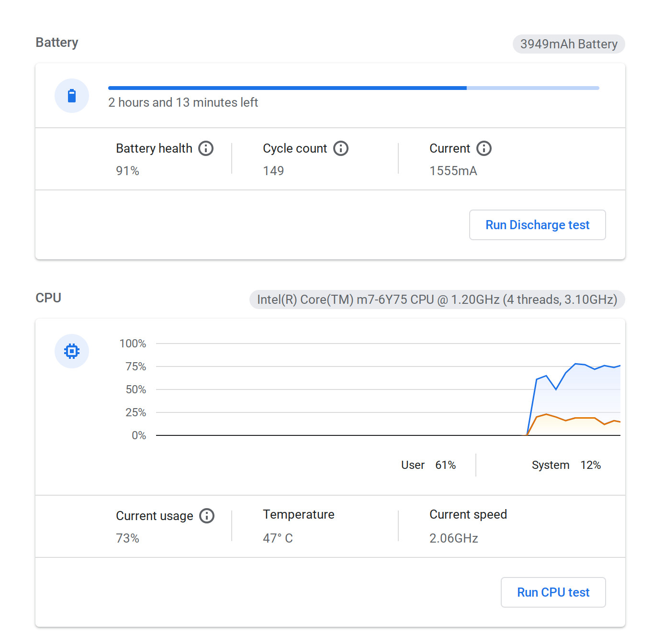Click the User 61% legend entry
653x644 pixels.
428,465
